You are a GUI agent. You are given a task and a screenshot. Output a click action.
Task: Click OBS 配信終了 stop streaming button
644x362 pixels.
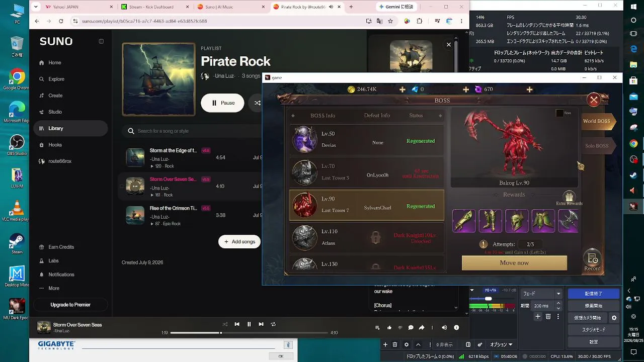[x=594, y=294]
